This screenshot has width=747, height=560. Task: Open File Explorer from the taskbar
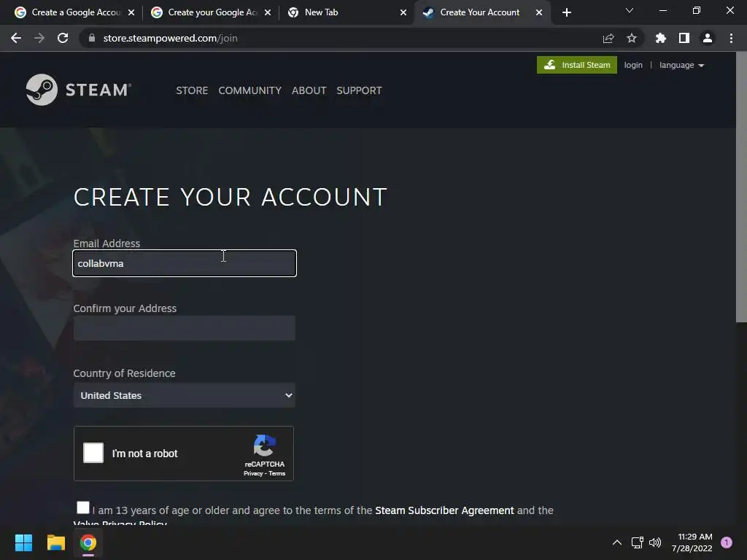[55, 542]
